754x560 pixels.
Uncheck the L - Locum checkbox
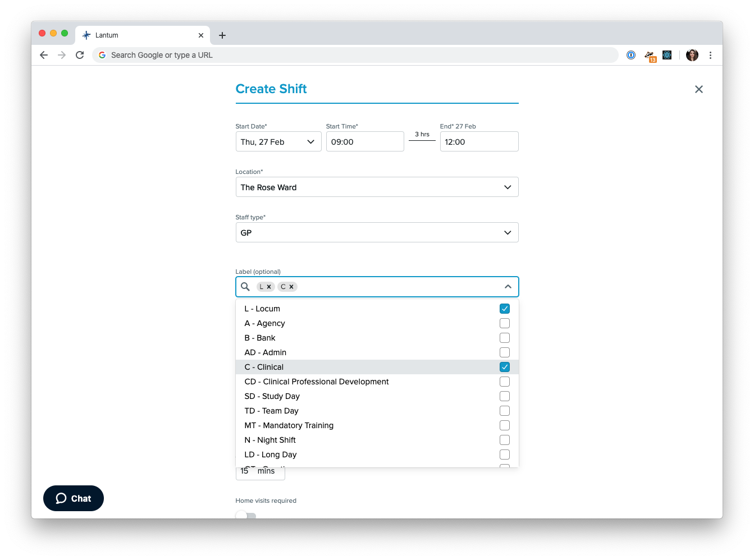504,308
